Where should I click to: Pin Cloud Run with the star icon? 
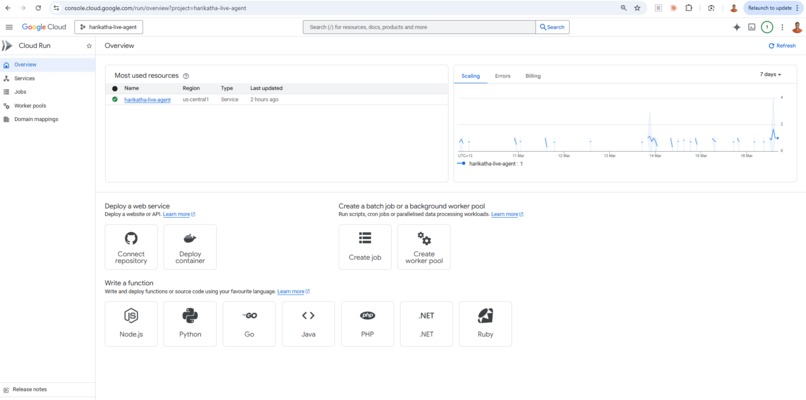[x=89, y=46]
